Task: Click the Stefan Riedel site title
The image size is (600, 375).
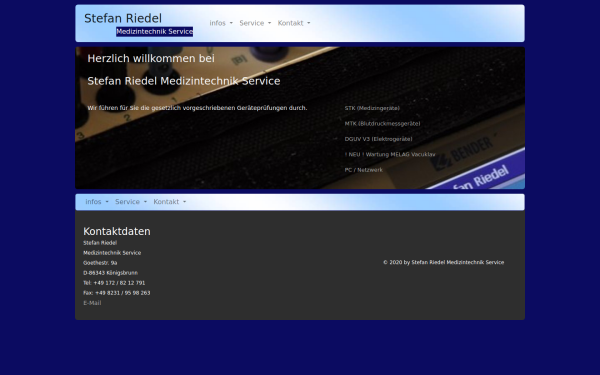Action: click(x=123, y=18)
